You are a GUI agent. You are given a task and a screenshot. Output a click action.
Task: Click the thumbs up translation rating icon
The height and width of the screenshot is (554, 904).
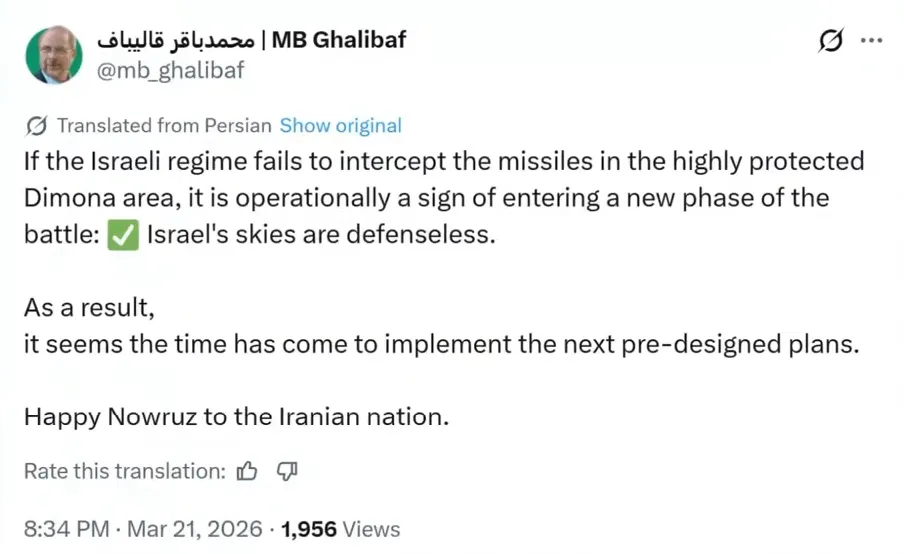click(x=247, y=470)
